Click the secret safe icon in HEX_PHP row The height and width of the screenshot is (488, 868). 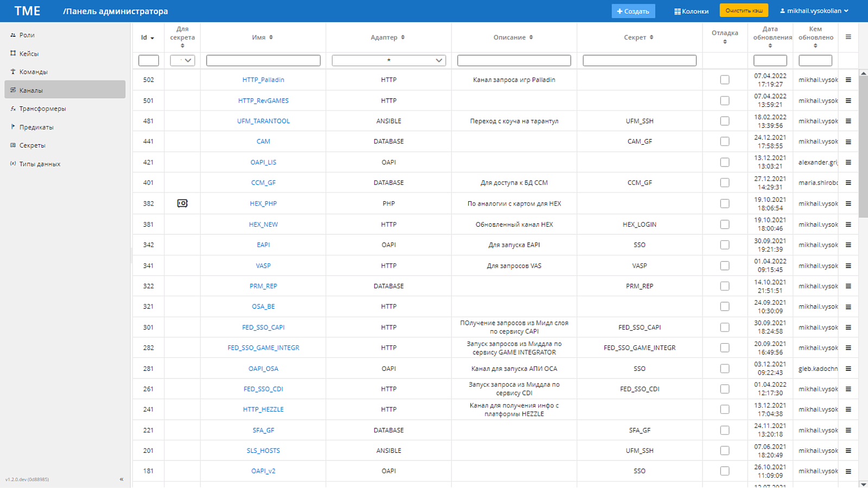(x=182, y=203)
